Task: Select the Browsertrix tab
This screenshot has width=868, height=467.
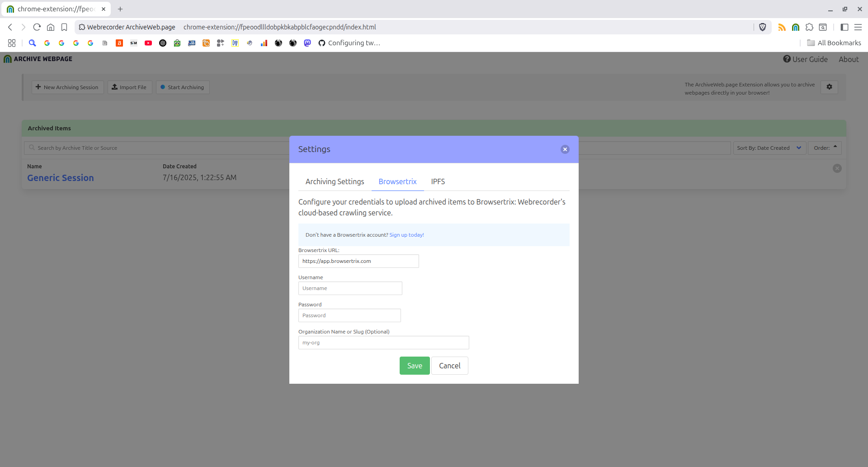Action: (398, 181)
